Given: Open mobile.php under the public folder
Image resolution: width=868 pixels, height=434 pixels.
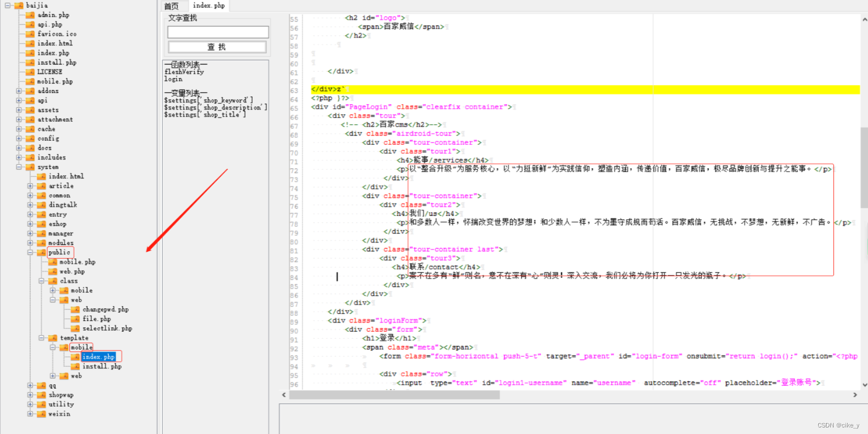Looking at the screenshot, I should point(77,262).
